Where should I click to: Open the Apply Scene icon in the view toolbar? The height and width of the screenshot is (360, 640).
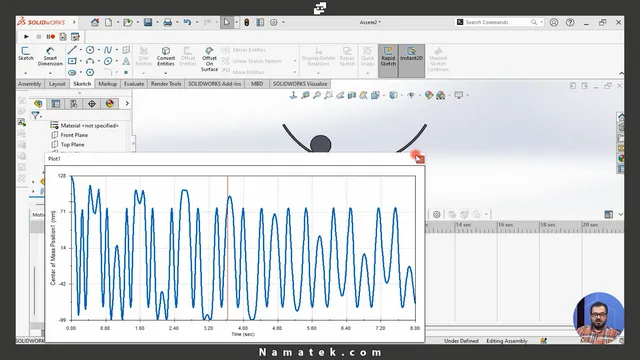click(440, 95)
